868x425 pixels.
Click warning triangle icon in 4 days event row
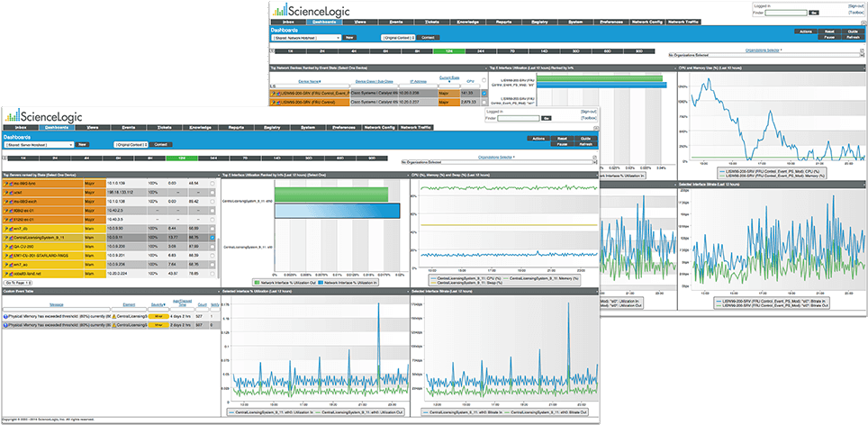point(114,317)
